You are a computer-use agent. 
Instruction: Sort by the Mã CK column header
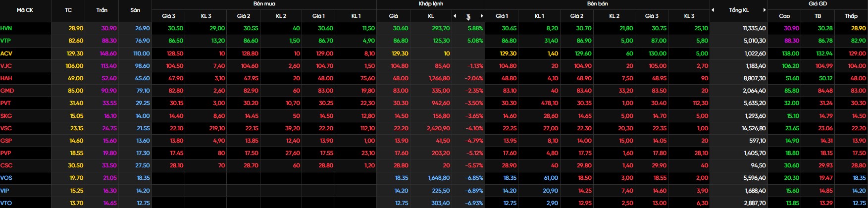click(25, 10)
